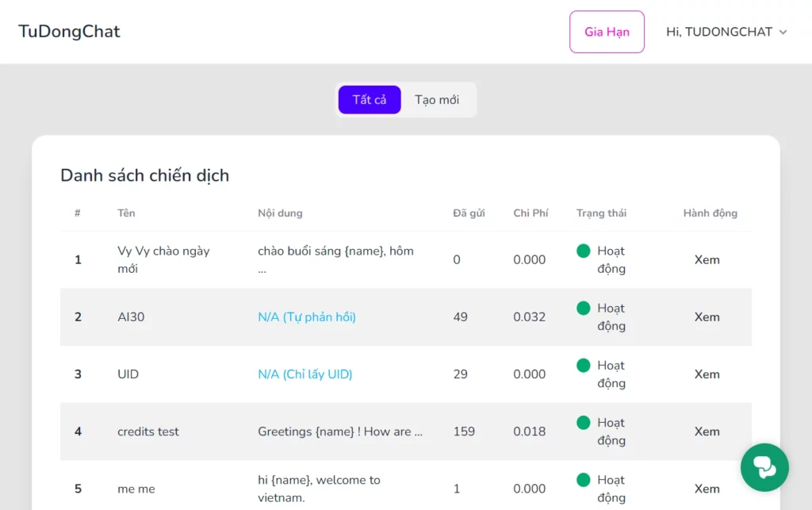Click the content 'Greetings {name} ! How are ...'
This screenshot has height=510, width=812.
(x=340, y=431)
